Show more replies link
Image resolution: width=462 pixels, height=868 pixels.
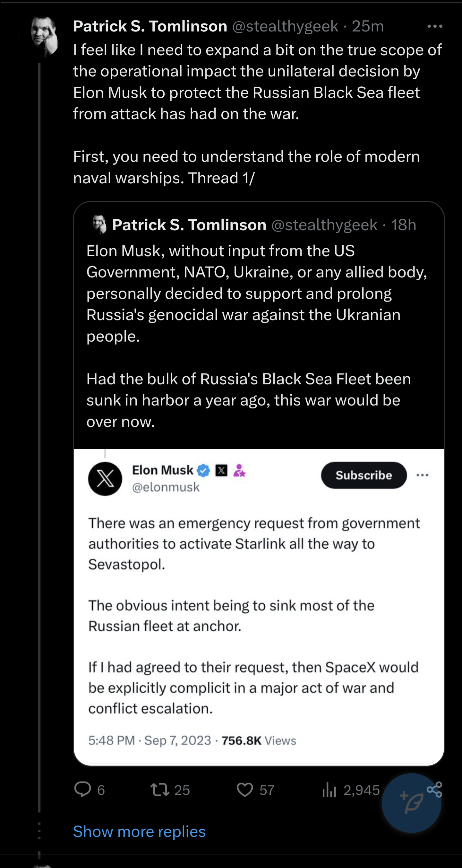pyautogui.click(x=140, y=831)
